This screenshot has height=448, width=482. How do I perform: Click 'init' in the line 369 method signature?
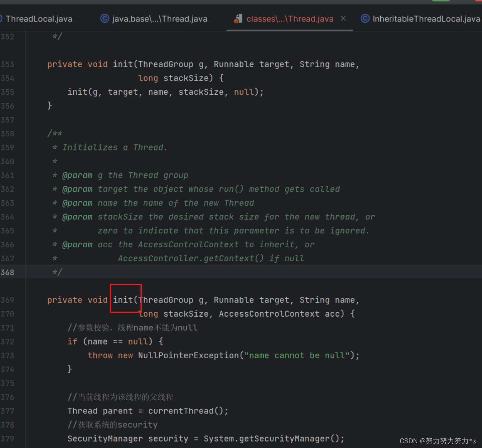(123, 300)
